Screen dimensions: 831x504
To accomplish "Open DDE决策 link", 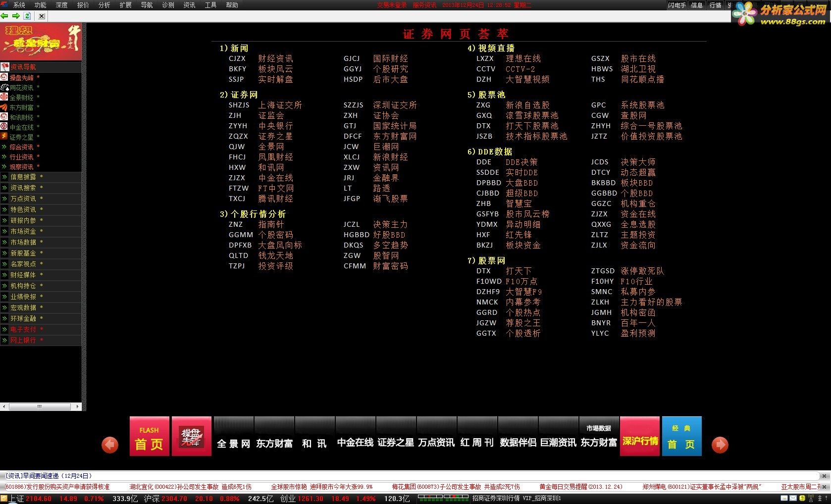I will click(x=521, y=162).
